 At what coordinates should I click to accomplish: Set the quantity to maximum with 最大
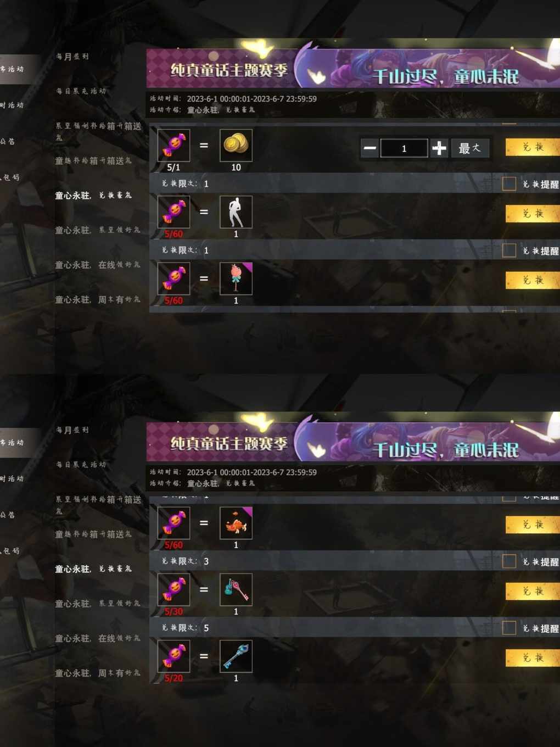(470, 148)
